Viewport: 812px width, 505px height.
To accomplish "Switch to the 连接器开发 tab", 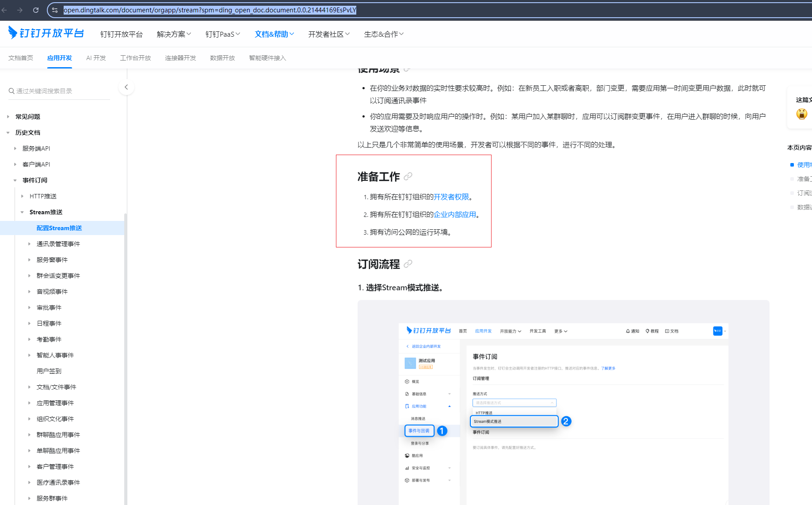I will (x=180, y=58).
